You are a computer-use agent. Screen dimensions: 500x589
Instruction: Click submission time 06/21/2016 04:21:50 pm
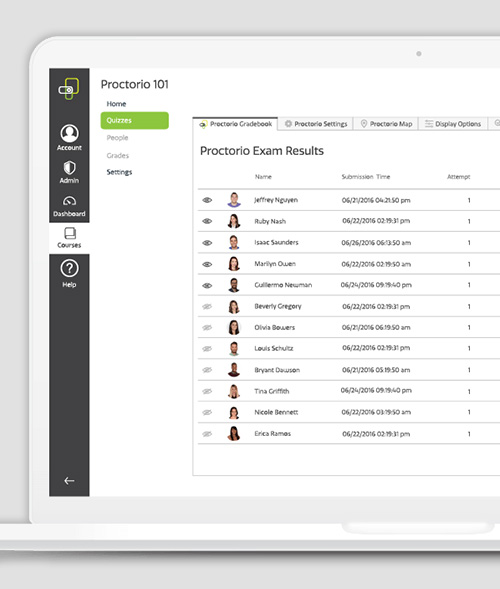point(376,200)
